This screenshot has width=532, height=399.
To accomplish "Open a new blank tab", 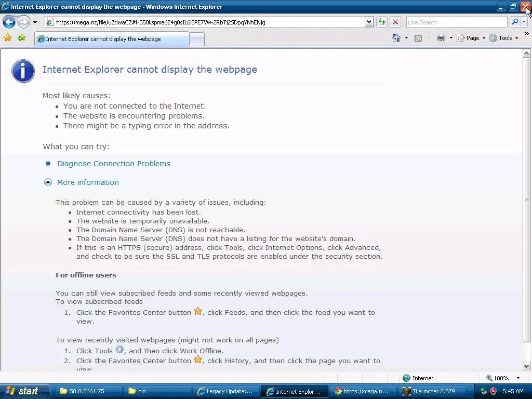I will (x=197, y=39).
